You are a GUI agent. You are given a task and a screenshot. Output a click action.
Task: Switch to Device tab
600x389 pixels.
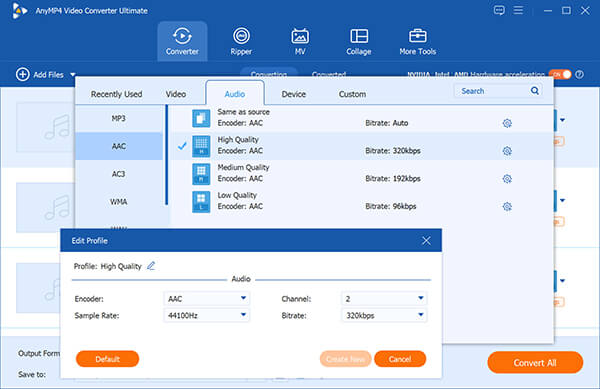pyautogui.click(x=293, y=94)
